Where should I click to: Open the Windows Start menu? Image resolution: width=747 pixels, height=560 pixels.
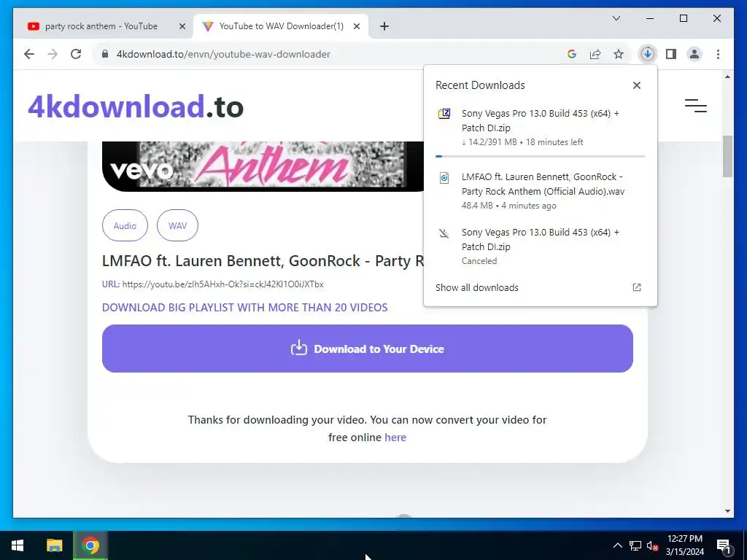point(18,545)
